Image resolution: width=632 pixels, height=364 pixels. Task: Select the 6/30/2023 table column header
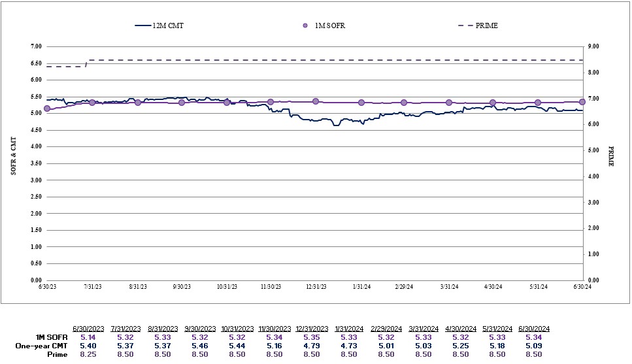click(x=88, y=328)
